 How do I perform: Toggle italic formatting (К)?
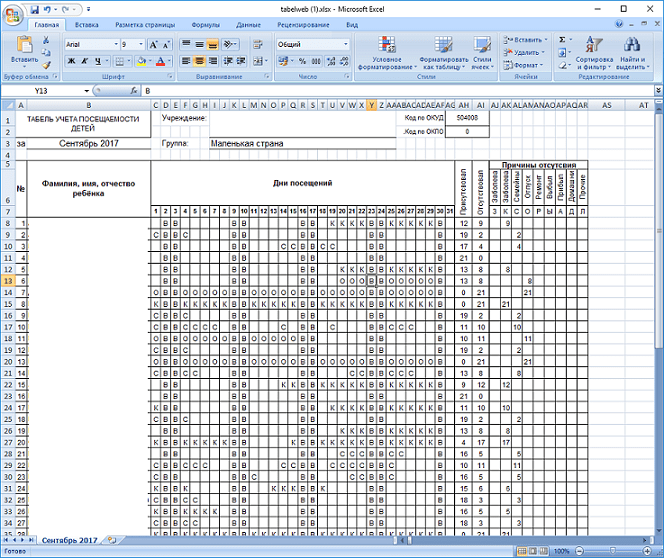pyautogui.click(x=85, y=61)
